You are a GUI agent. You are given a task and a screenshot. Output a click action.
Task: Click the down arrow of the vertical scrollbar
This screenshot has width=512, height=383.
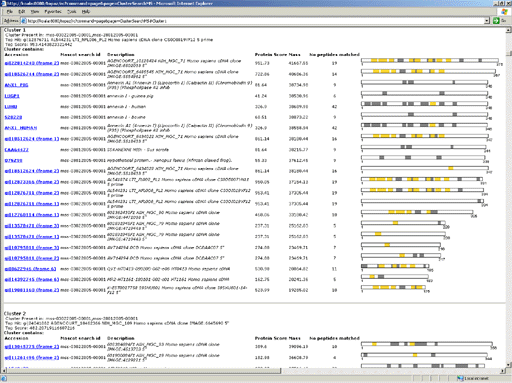click(x=509, y=365)
